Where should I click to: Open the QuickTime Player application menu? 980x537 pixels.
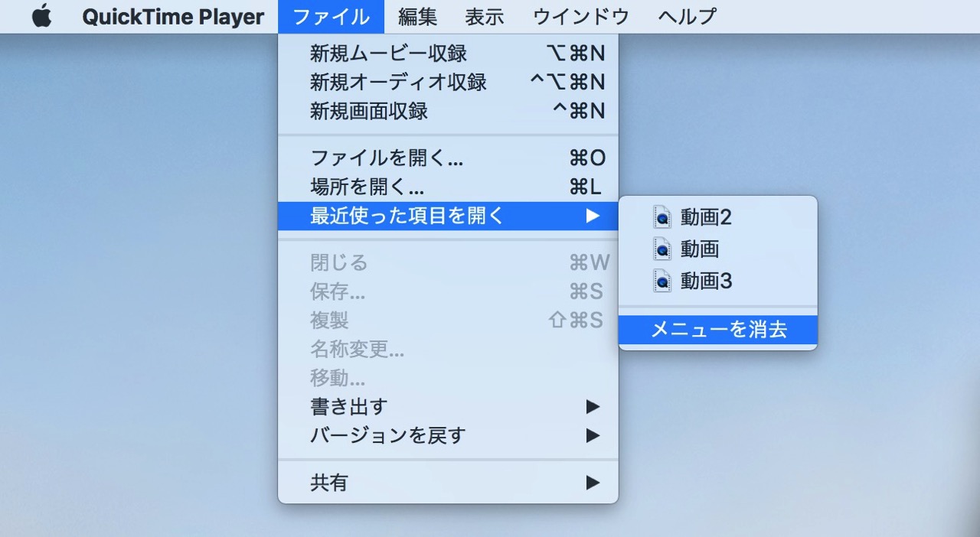click(x=173, y=16)
